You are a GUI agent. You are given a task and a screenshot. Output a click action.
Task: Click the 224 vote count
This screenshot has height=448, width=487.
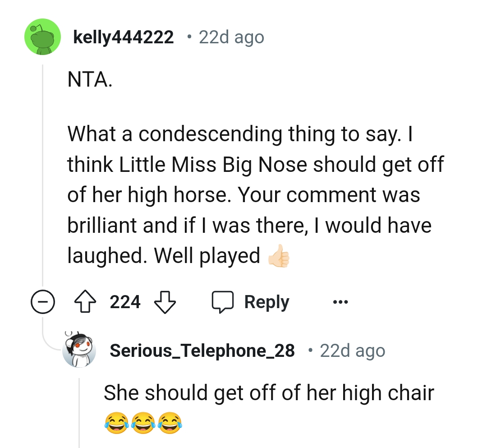[125, 301]
